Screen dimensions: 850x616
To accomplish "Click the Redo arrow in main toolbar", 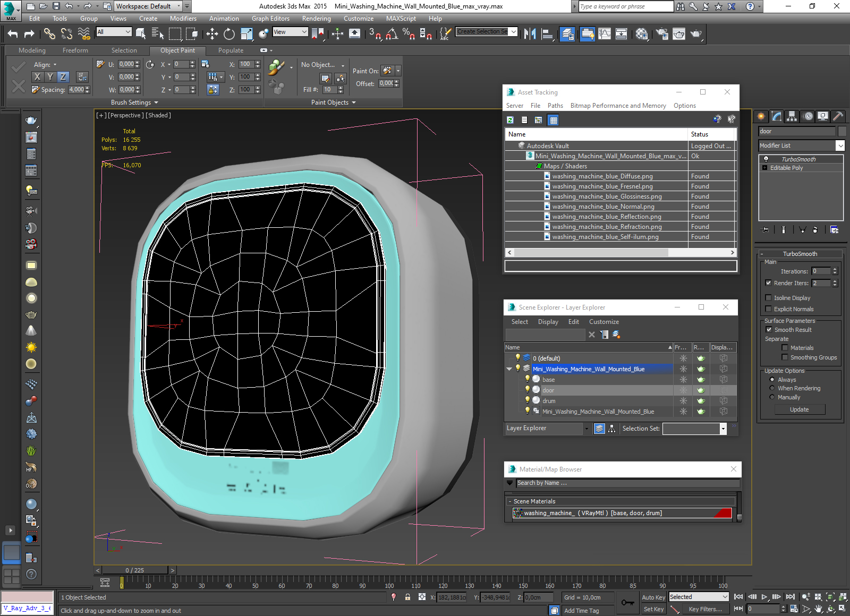I will coord(29,34).
